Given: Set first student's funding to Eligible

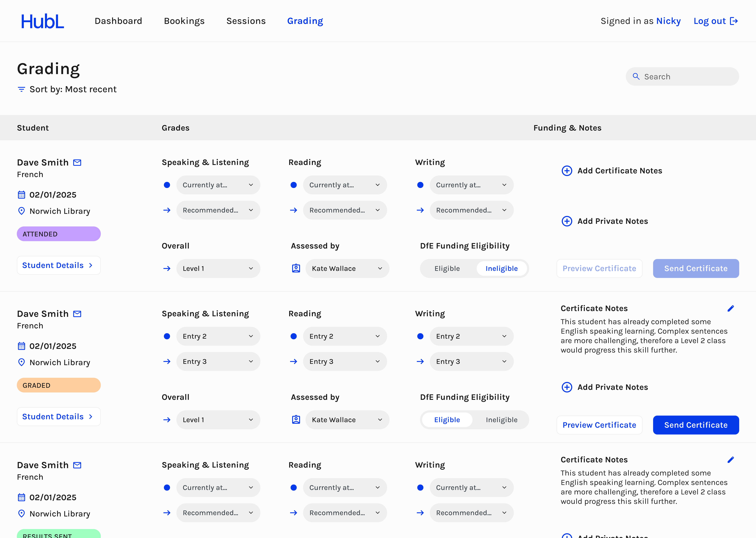Looking at the screenshot, I should tap(447, 268).
